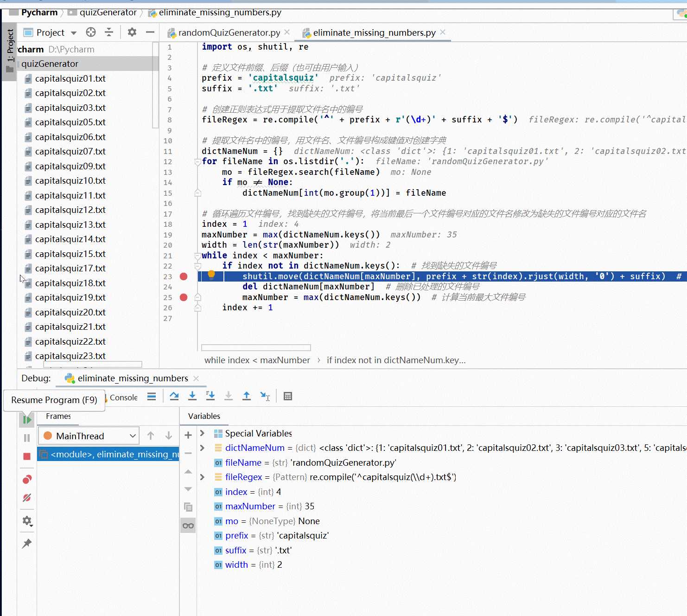Click the quizGenerator breadcrumb in navigation bar
Viewport: 687px width, 616px height.
108,13
